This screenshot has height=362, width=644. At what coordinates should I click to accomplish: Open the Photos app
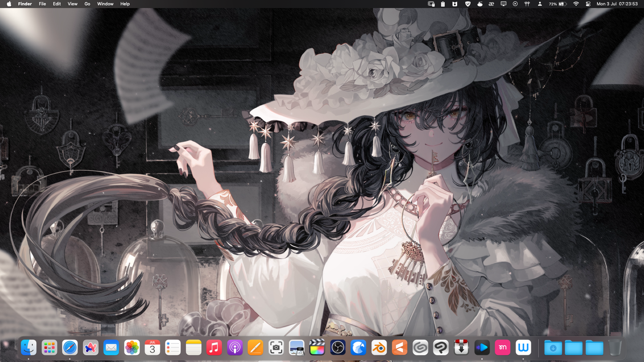click(132, 348)
